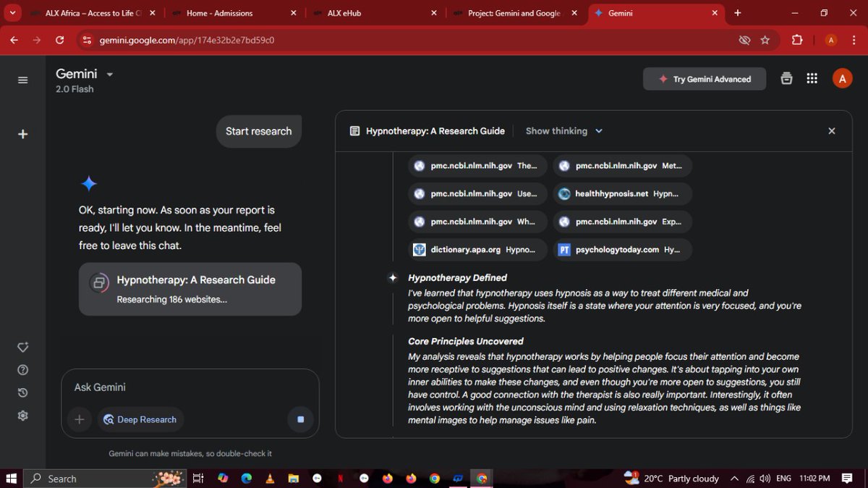Open File Explorer from taskbar
Image resolution: width=868 pixels, height=488 pixels.
pyautogui.click(x=294, y=478)
